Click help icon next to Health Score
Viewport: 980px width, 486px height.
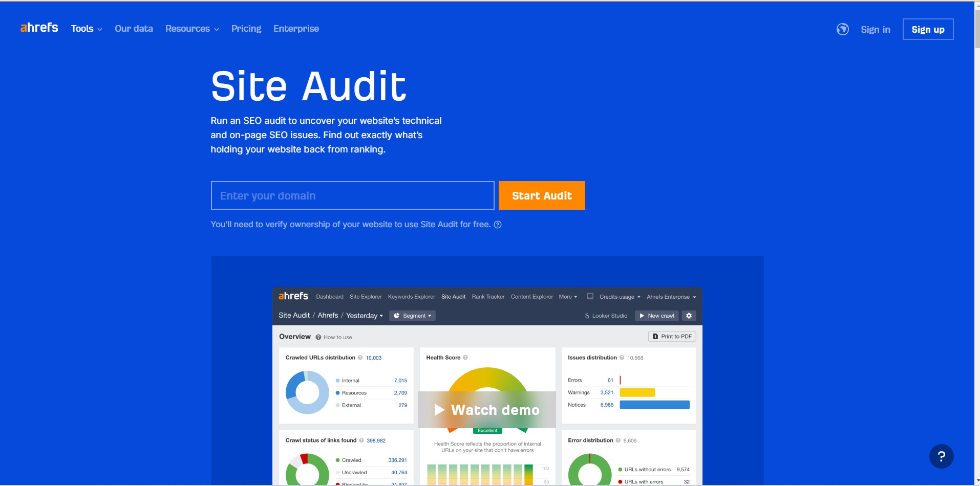coord(465,358)
